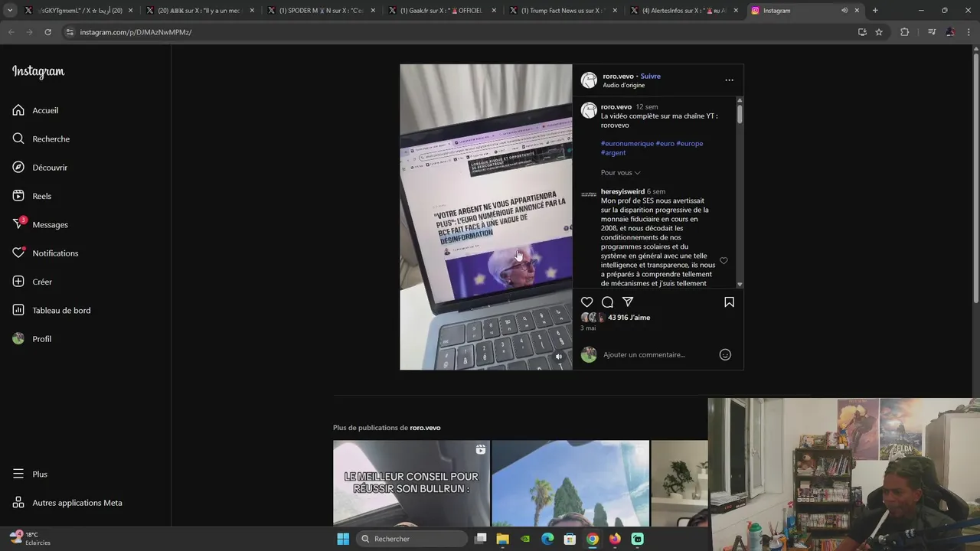This screenshot has height=551, width=980.
Task: Click the address bar URL
Action: 136,32
